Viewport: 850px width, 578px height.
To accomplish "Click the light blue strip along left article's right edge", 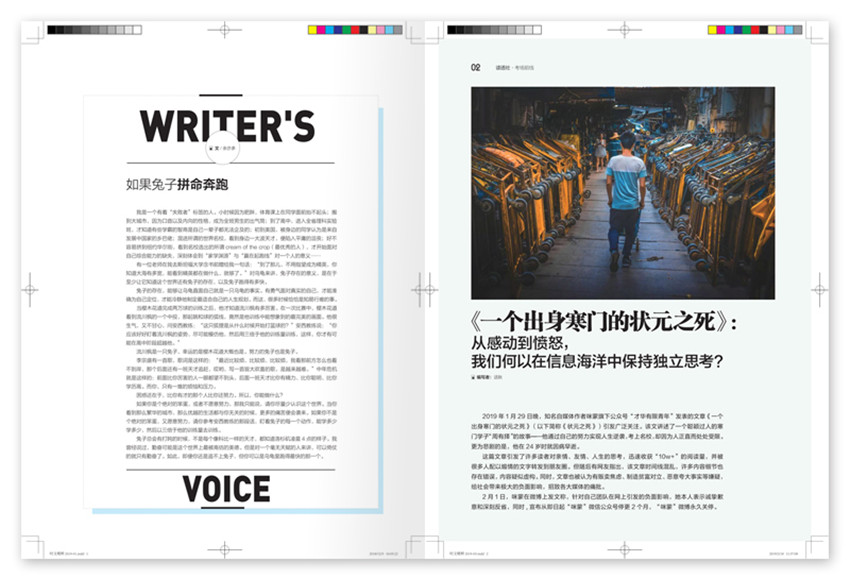I will coord(381,300).
